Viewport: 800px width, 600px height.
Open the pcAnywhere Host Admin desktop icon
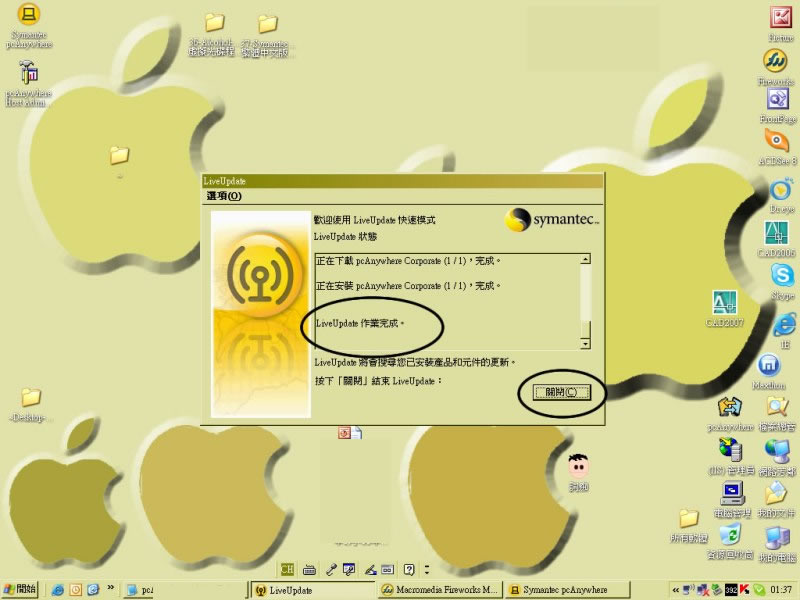tap(28, 83)
